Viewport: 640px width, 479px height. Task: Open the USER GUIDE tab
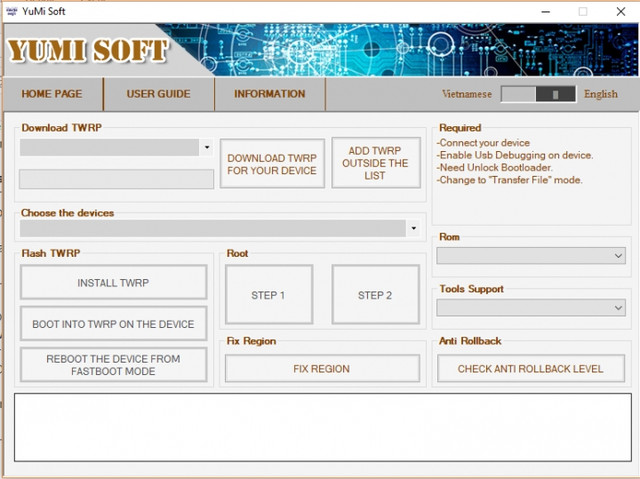pos(159,94)
